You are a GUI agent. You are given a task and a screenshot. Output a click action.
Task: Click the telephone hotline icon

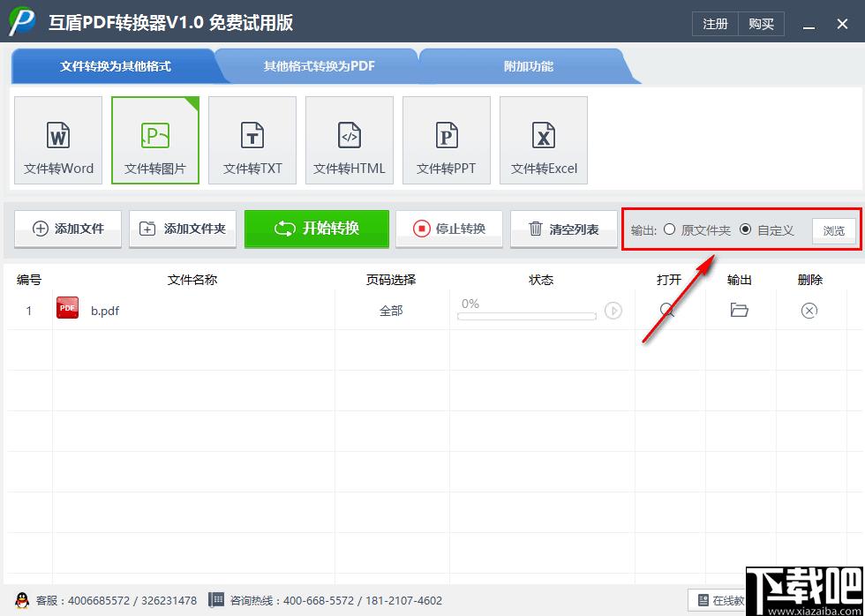pyautogui.click(x=216, y=600)
